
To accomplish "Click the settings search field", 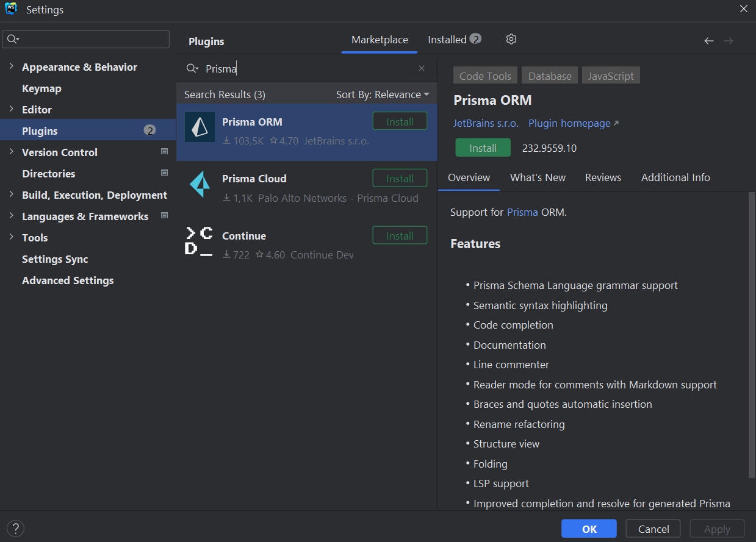I will [92, 40].
